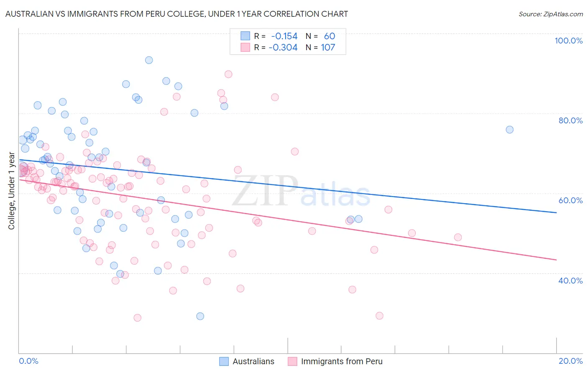
Task: Select the Immigrants from Peru legend label
Action: (x=342, y=361)
